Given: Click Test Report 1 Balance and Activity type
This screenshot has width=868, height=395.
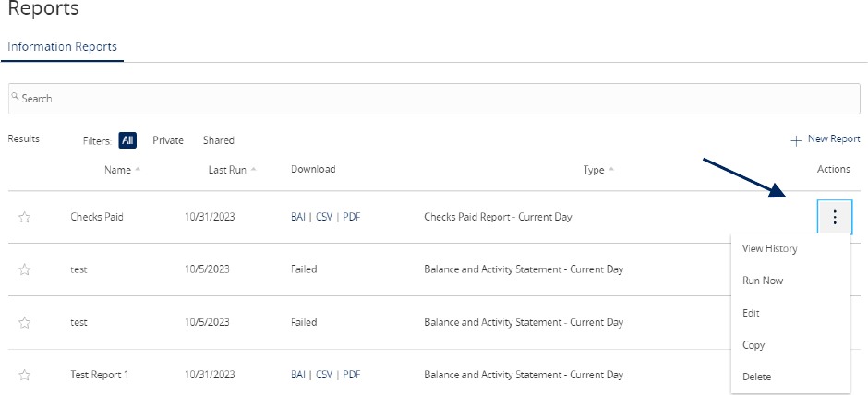Looking at the screenshot, I should click(x=524, y=375).
